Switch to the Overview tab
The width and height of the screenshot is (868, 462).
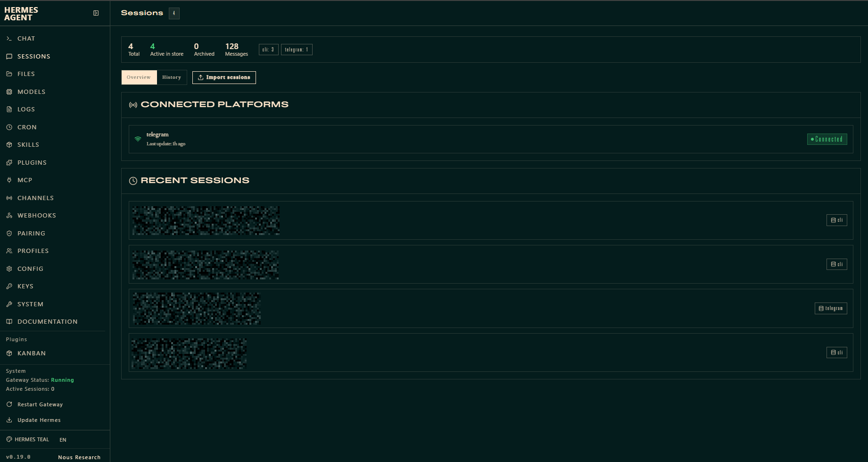point(139,77)
